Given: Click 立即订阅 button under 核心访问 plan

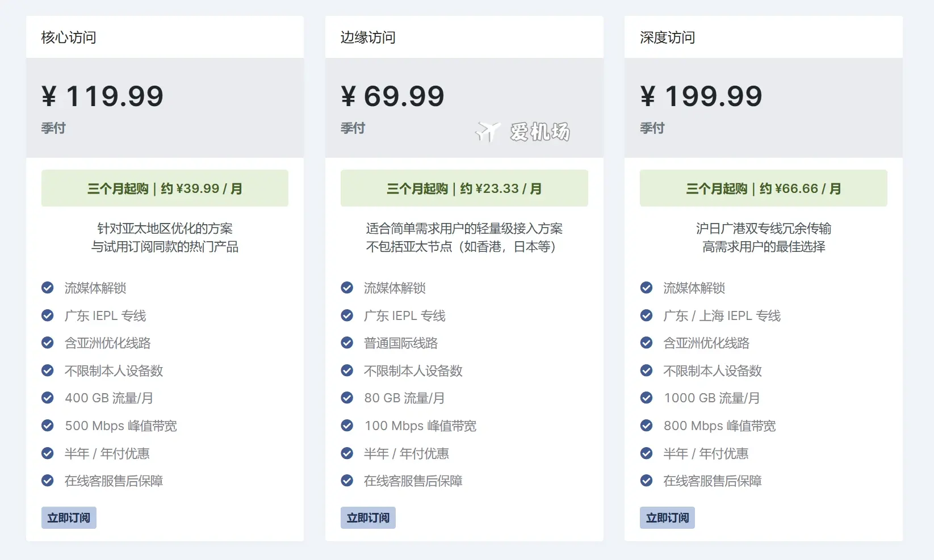Looking at the screenshot, I should coord(69,517).
